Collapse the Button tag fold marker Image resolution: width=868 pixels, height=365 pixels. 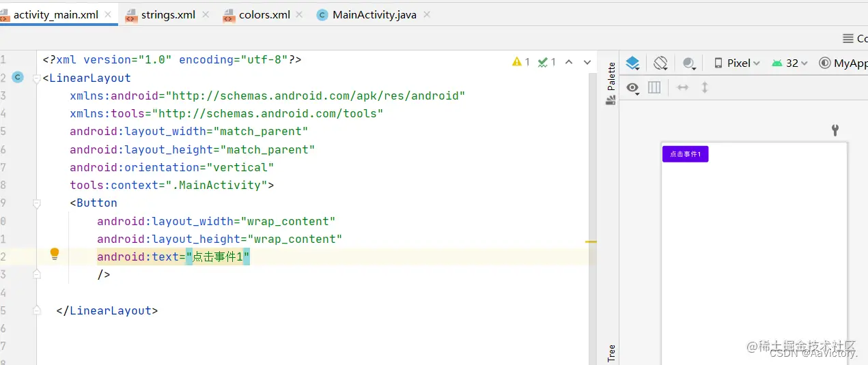37,203
